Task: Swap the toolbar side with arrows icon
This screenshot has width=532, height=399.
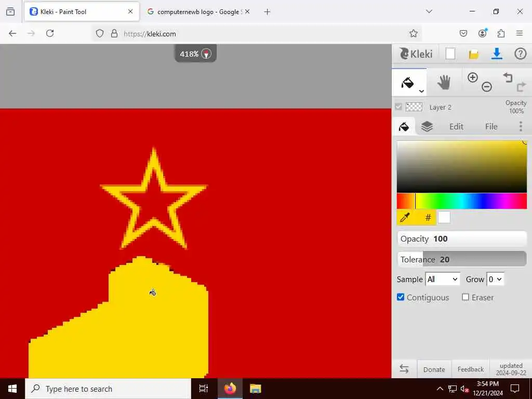Action: coord(404,369)
